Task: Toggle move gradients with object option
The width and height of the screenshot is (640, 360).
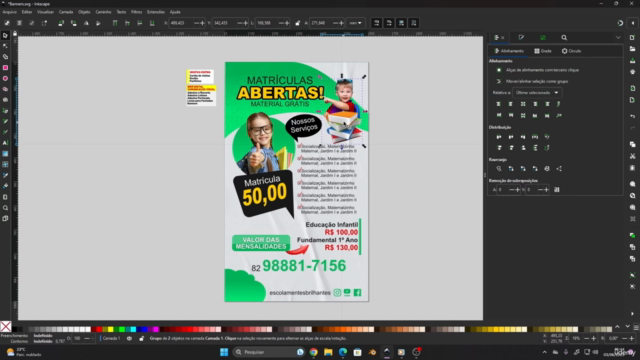Action: pos(402,23)
